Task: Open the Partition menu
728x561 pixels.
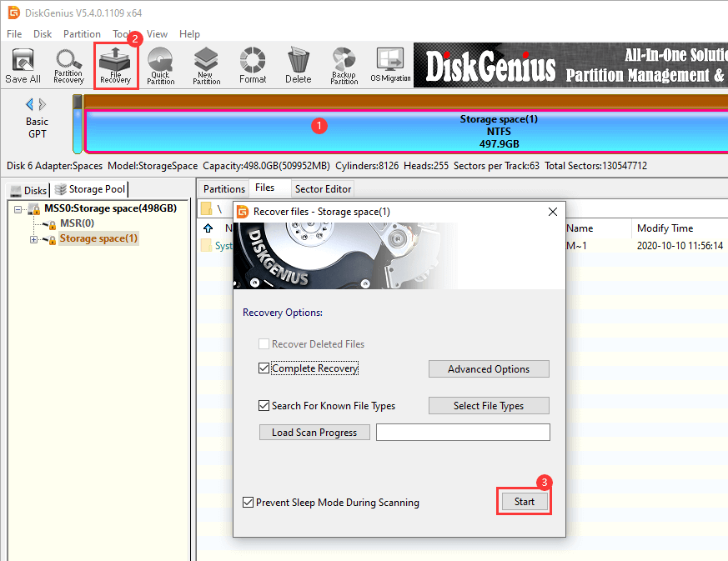Action: point(82,34)
